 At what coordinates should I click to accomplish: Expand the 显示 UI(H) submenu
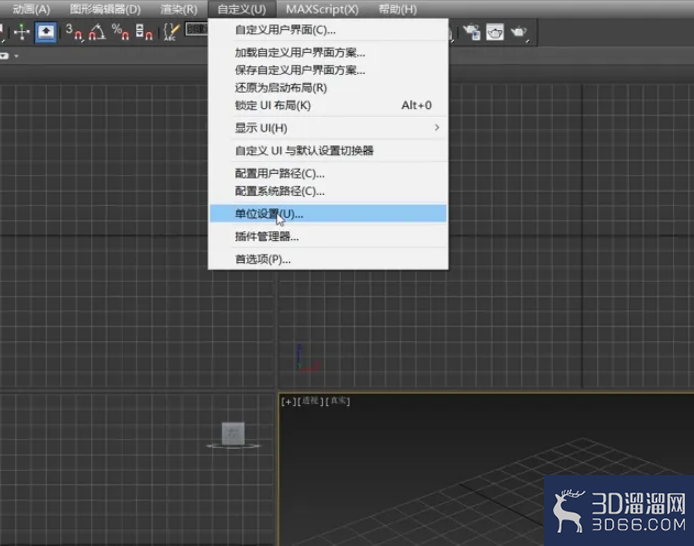[x=328, y=128]
